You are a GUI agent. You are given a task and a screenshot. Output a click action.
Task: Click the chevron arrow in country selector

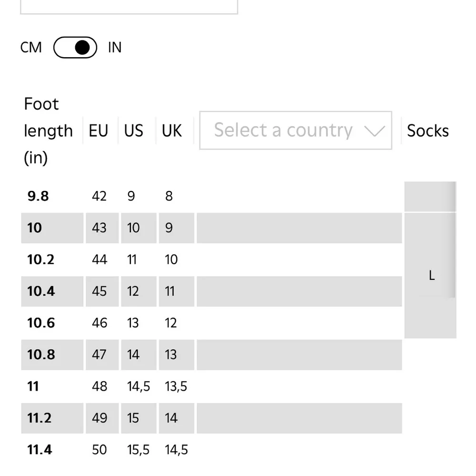[x=375, y=131]
